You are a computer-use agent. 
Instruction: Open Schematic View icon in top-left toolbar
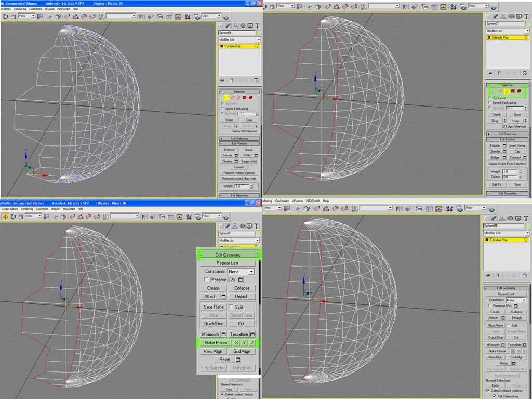coord(178,16)
